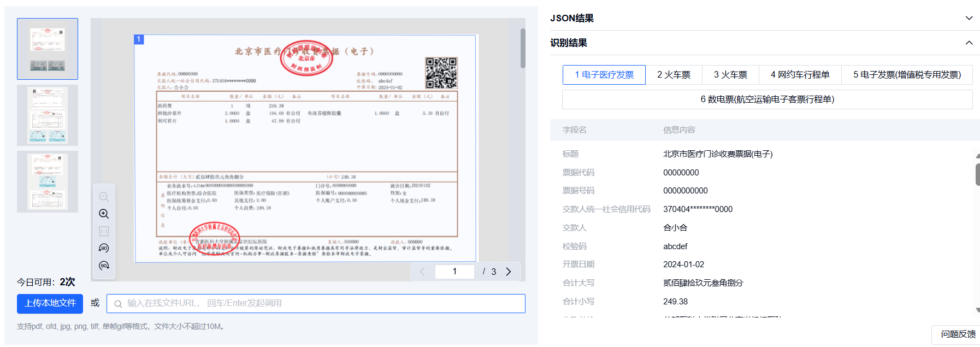Click the 合计大写 field label
This screenshot has height=347, width=980.
click(578, 283)
